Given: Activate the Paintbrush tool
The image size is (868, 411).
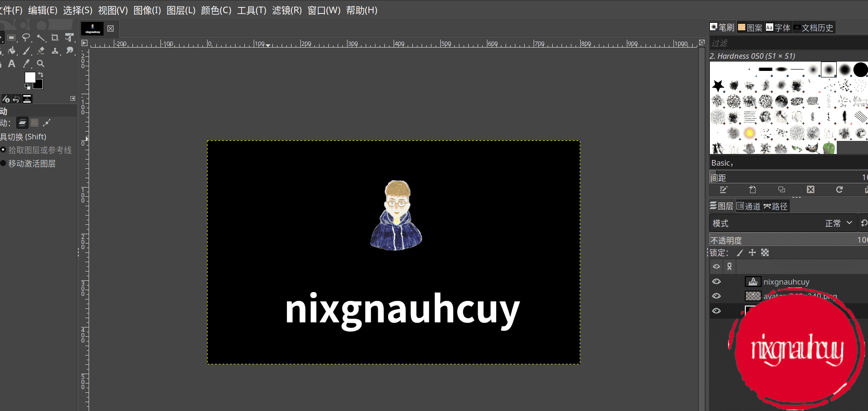Looking at the screenshot, I should click(27, 50).
